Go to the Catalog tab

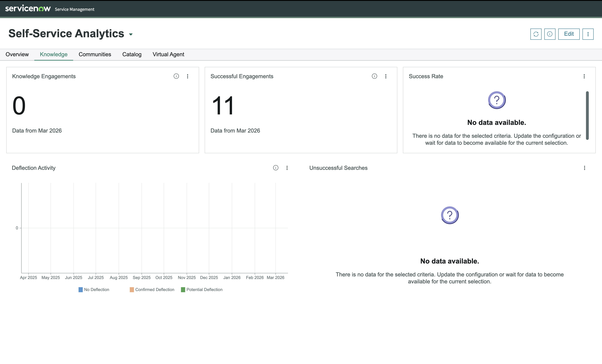click(x=132, y=55)
